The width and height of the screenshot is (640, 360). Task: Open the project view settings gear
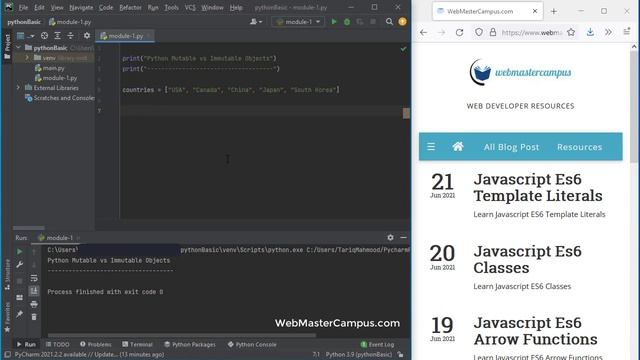pyautogui.click(x=87, y=36)
